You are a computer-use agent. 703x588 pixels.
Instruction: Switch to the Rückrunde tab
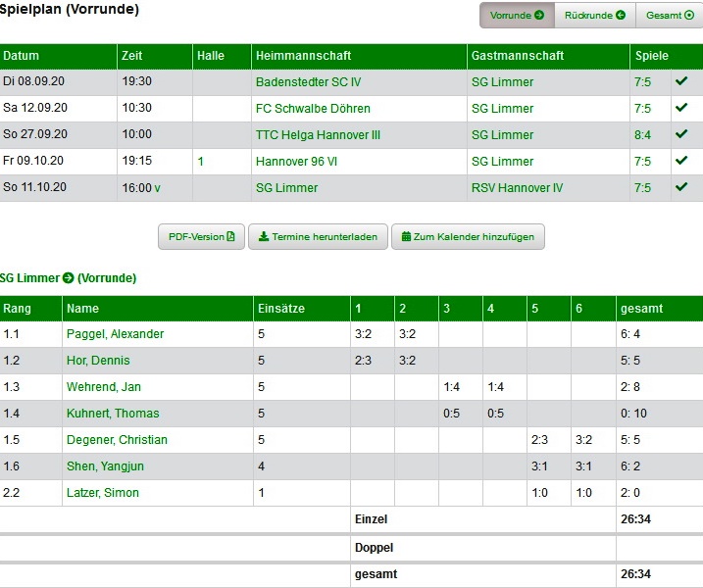pos(595,16)
